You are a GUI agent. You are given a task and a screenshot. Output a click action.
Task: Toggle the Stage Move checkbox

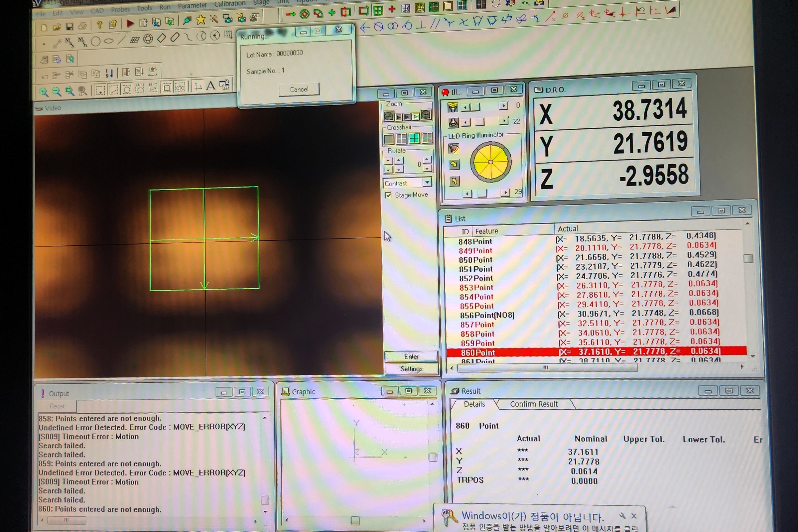click(388, 195)
